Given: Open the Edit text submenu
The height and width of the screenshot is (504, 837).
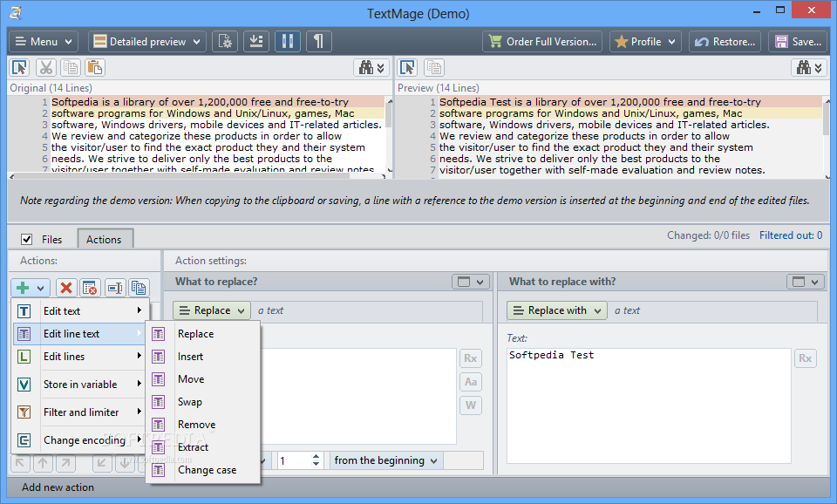Looking at the screenshot, I should click(x=79, y=310).
